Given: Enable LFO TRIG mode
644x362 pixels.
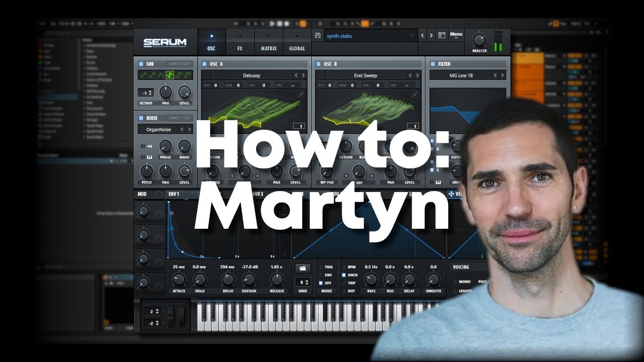Looking at the screenshot, I should (321, 267).
